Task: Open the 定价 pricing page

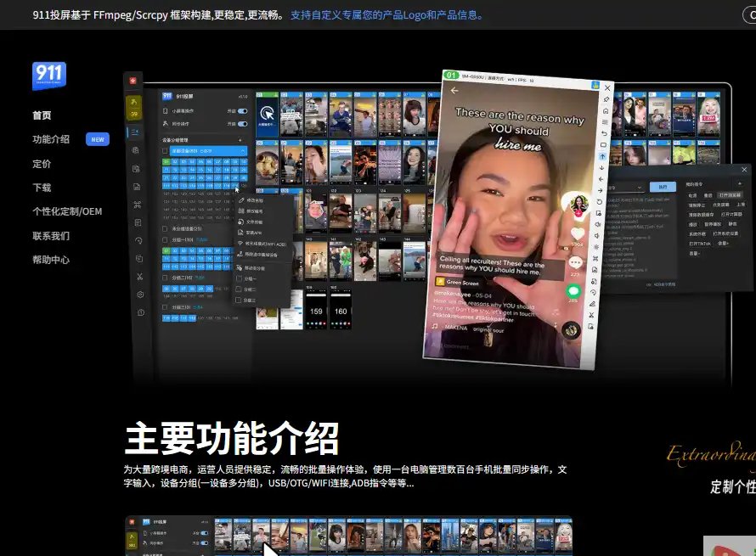Action: coord(42,164)
